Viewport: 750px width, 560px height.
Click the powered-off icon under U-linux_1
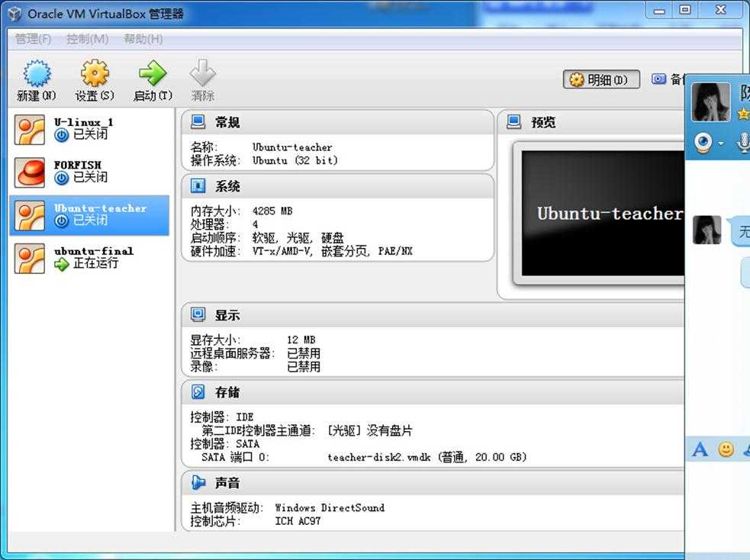pyautogui.click(x=61, y=135)
